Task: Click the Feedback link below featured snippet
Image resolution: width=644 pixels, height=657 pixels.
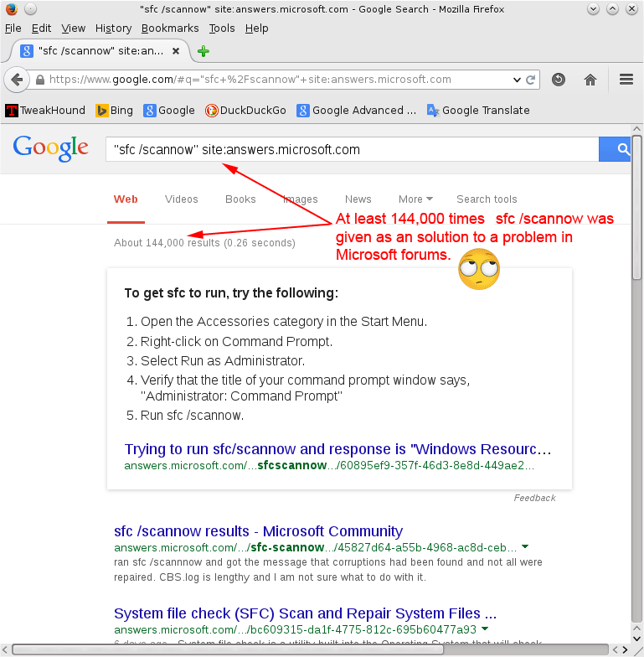Action: [534, 498]
